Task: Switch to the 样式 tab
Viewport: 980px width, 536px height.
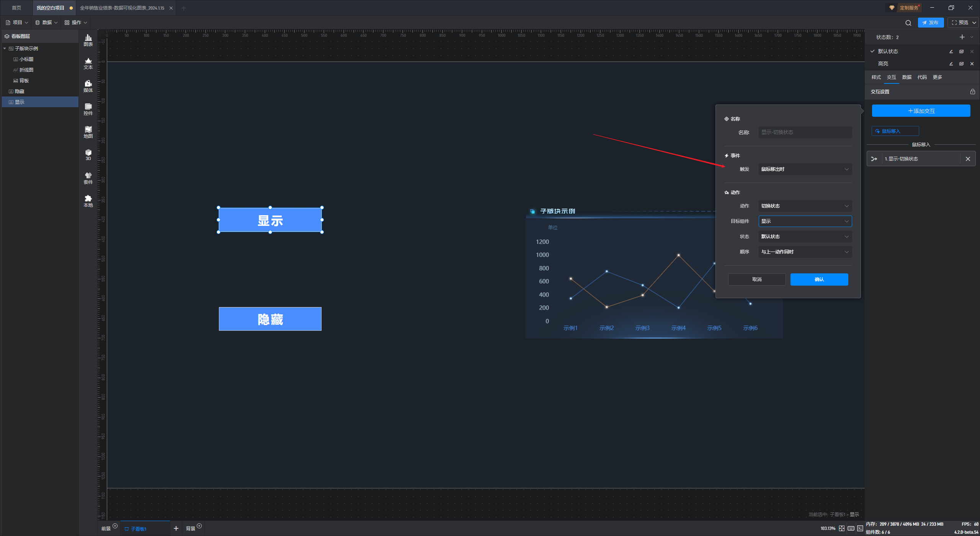Action: [876, 77]
